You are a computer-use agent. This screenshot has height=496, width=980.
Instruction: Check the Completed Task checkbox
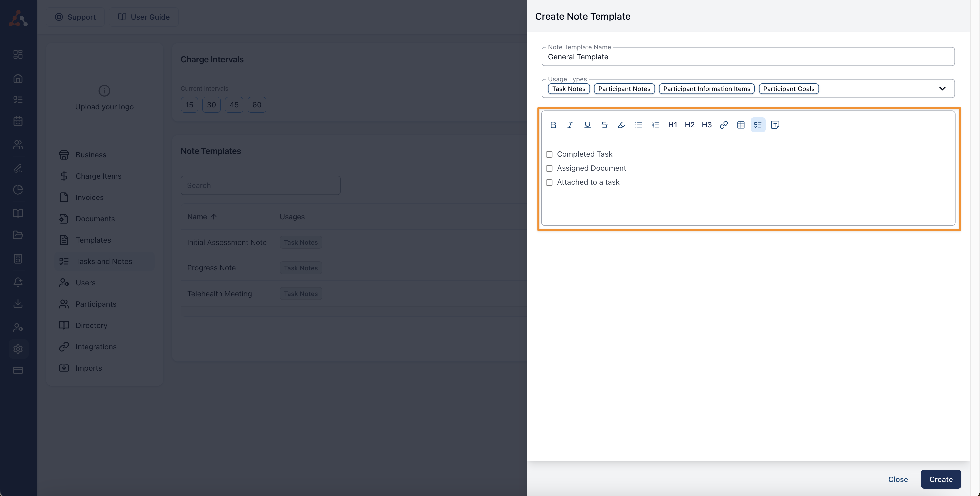(549, 154)
